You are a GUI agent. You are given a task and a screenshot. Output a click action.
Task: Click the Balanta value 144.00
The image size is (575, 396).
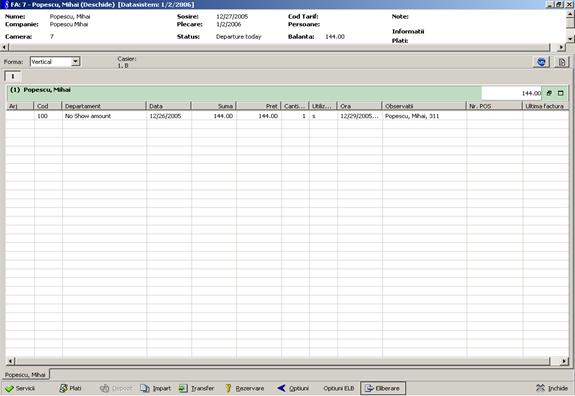tap(335, 37)
